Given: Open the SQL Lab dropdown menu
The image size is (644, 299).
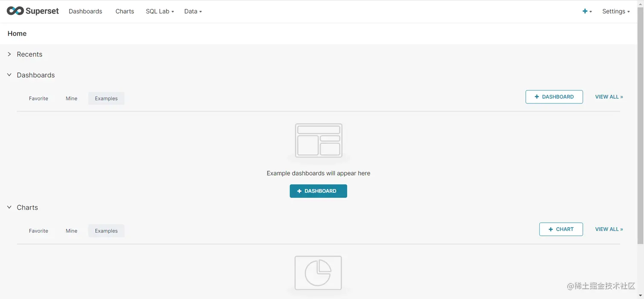Looking at the screenshot, I should pos(160,11).
